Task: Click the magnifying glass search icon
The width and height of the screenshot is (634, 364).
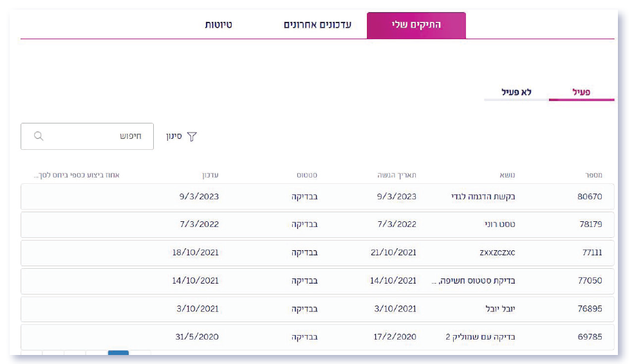Action: (39, 136)
